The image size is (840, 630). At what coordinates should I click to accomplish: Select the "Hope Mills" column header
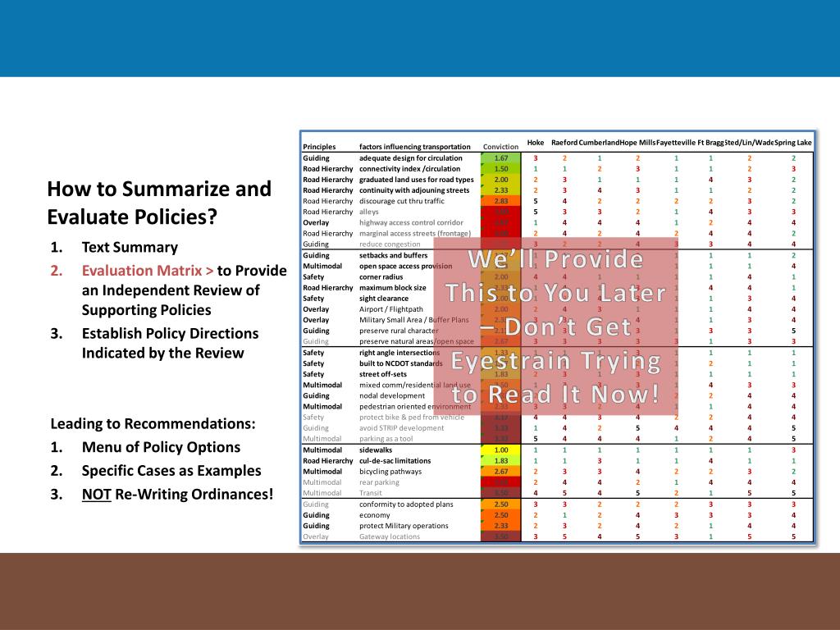point(637,143)
